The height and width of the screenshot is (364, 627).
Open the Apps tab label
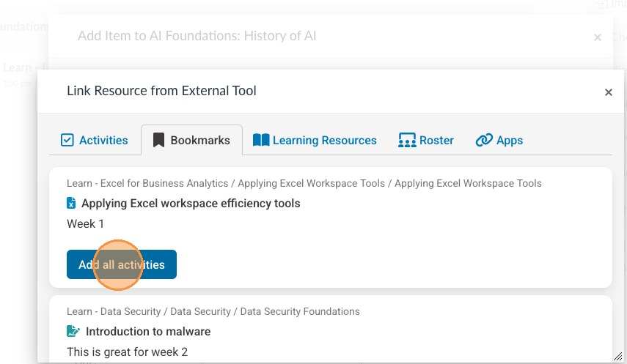coord(510,140)
